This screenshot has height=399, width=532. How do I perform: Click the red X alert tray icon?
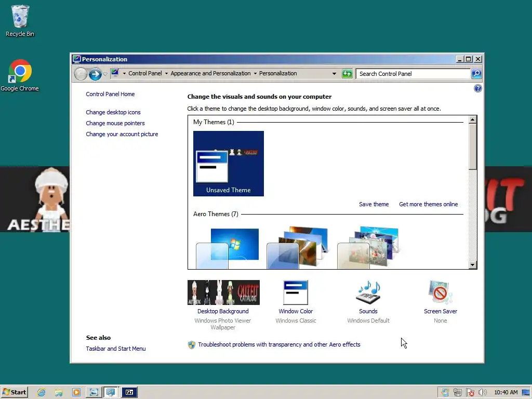click(470, 393)
